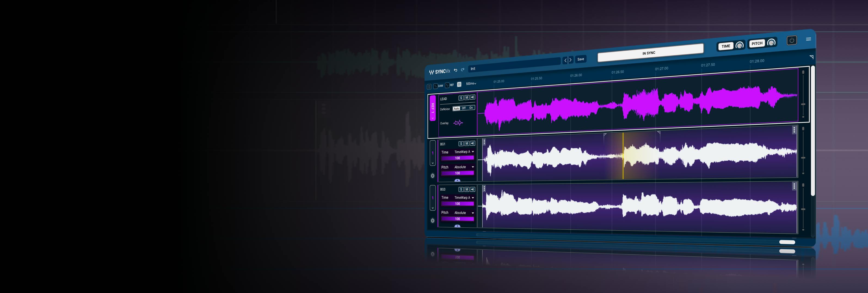The height and width of the screenshot is (293, 868).
Task: Click the undo arrow in SyncVx header
Action: [x=455, y=70]
